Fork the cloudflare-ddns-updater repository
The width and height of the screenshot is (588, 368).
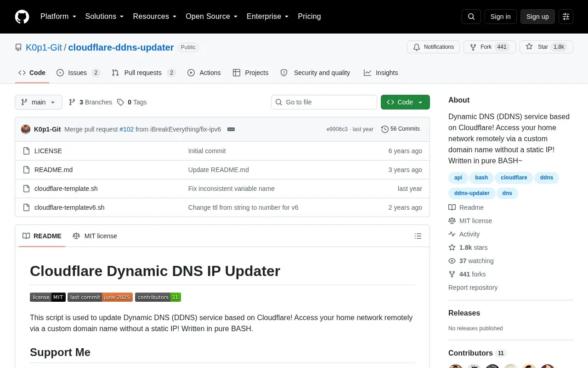pyautogui.click(x=490, y=47)
